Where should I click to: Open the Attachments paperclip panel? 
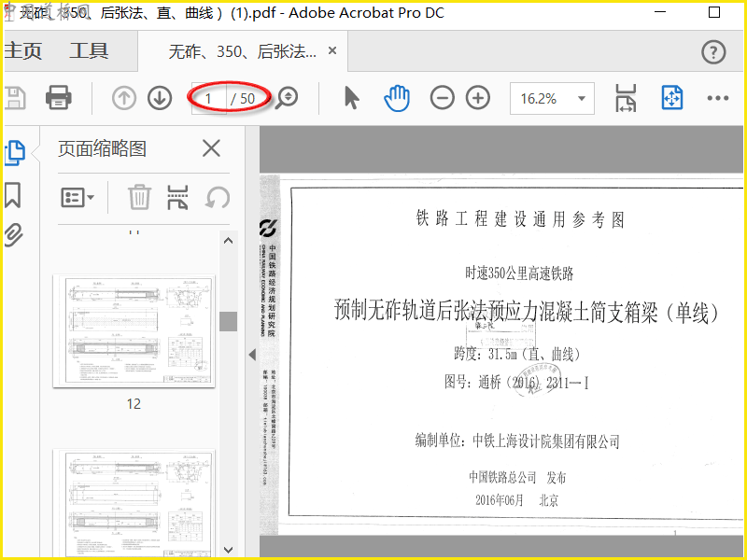coord(13,235)
